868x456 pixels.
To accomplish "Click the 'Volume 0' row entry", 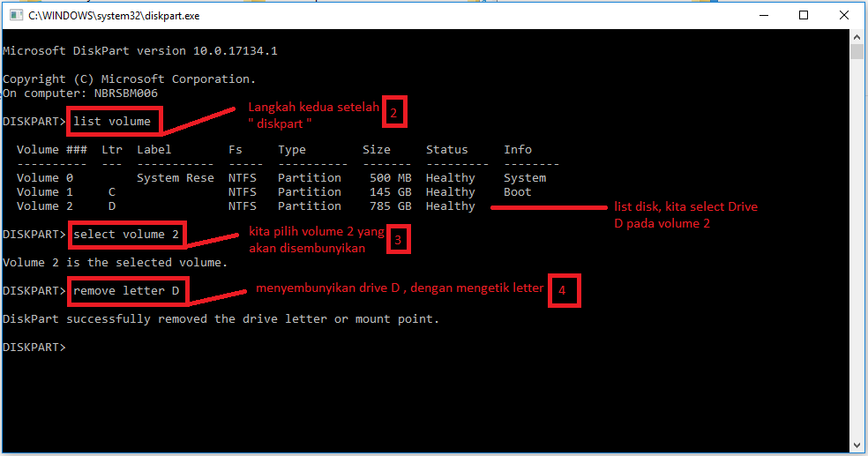I will point(45,177).
